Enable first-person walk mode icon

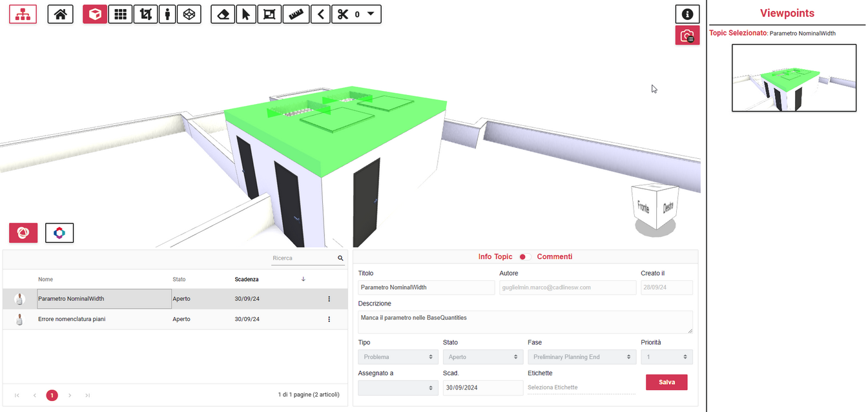[x=167, y=14]
